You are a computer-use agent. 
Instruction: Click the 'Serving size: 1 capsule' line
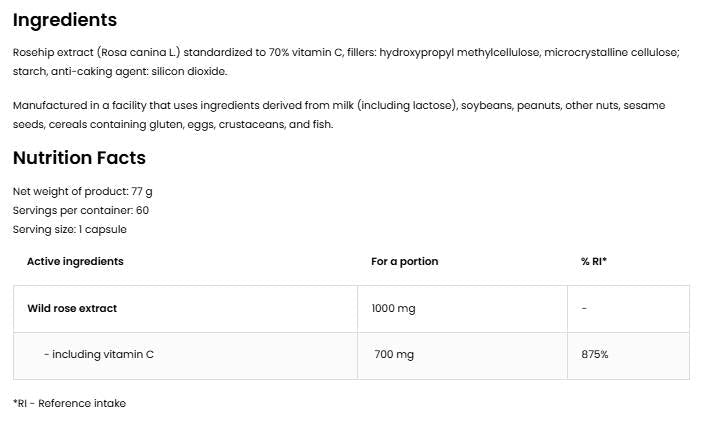pyautogui.click(x=70, y=229)
